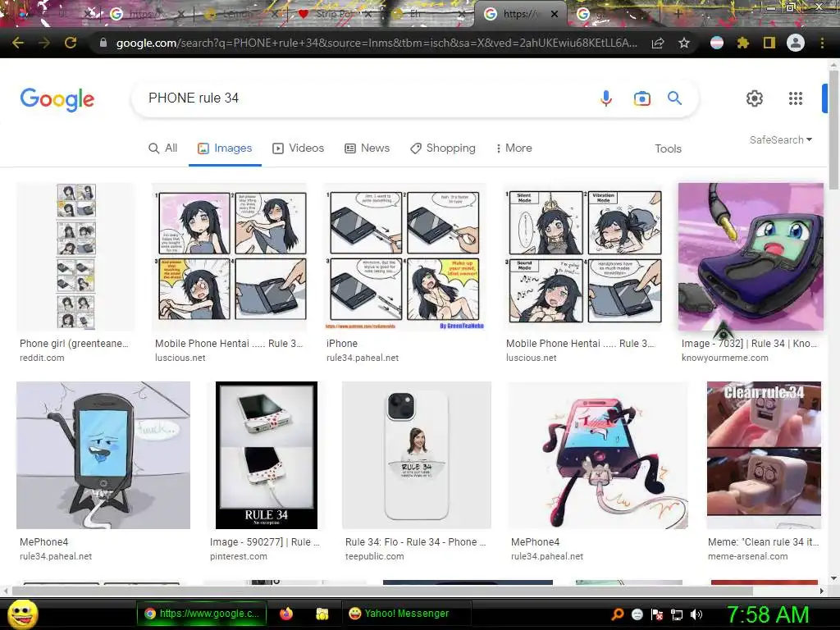Click the orange magnifier tray icon
This screenshot has height=630, width=840.
[x=618, y=614]
